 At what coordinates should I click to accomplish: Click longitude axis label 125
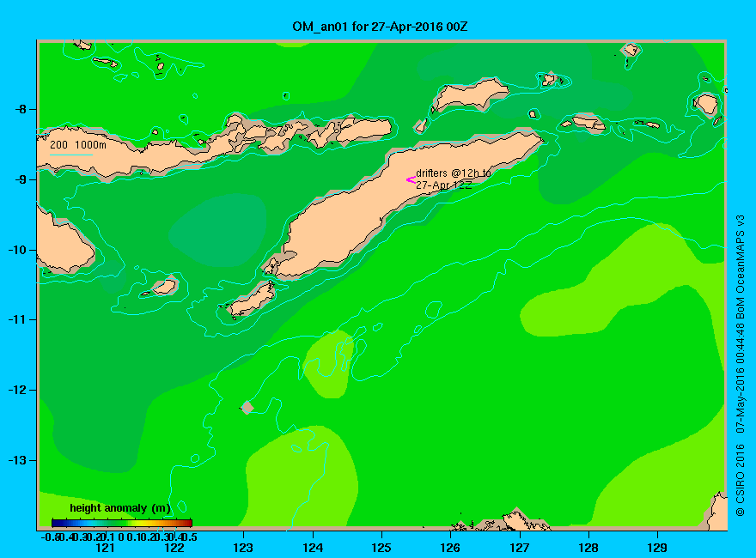coord(381,548)
